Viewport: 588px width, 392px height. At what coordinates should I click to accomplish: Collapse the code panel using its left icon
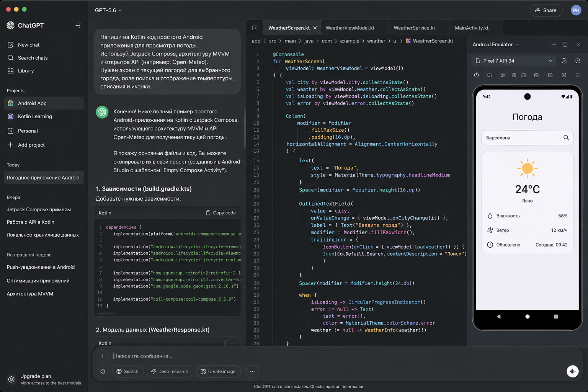[x=255, y=28]
